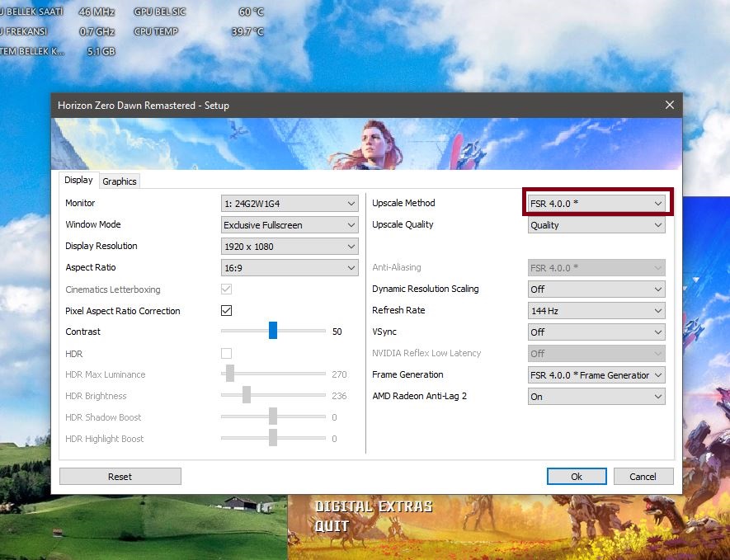This screenshot has height=560, width=730.
Task: Close the Horizon Zero Dawn Setup dialog
Action: click(x=670, y=106)
